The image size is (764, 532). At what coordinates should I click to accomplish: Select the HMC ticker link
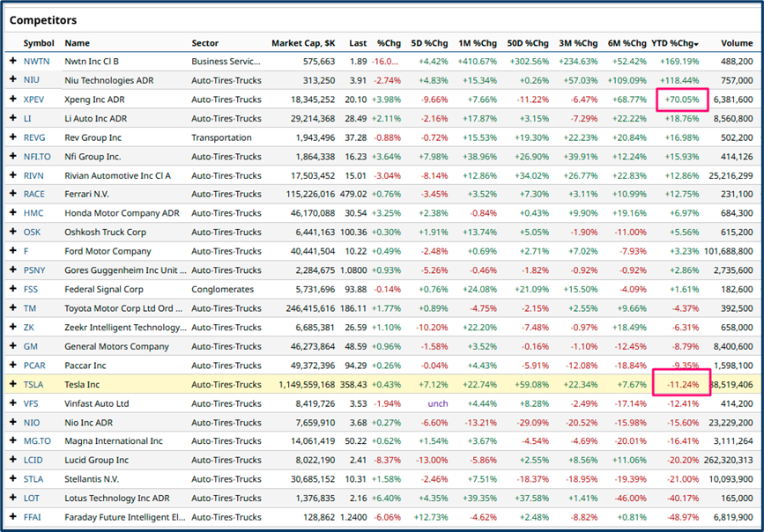click(33, 213)
